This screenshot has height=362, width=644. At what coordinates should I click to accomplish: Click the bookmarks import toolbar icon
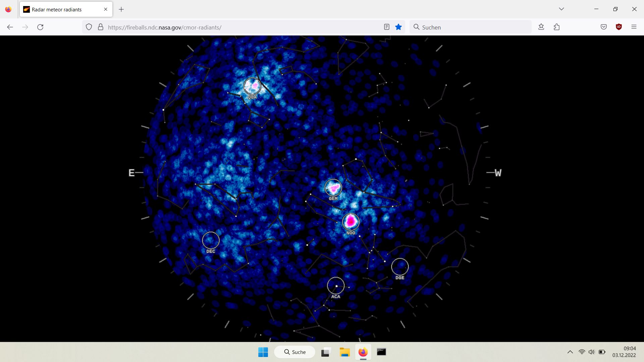541,27
